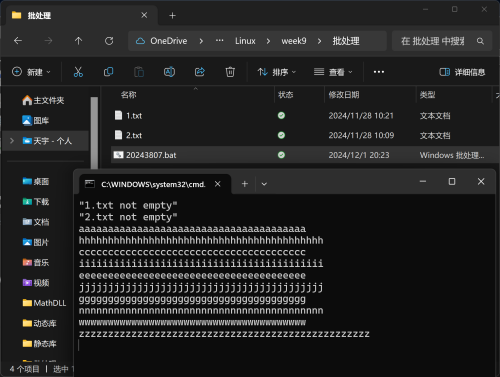Select the 20243807.bat file name
The width and height of the screenshot is (500, 377).
(151, 155)
